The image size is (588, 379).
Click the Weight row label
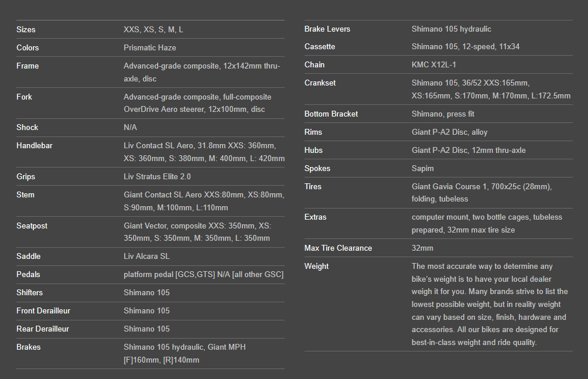pos(316,266)
